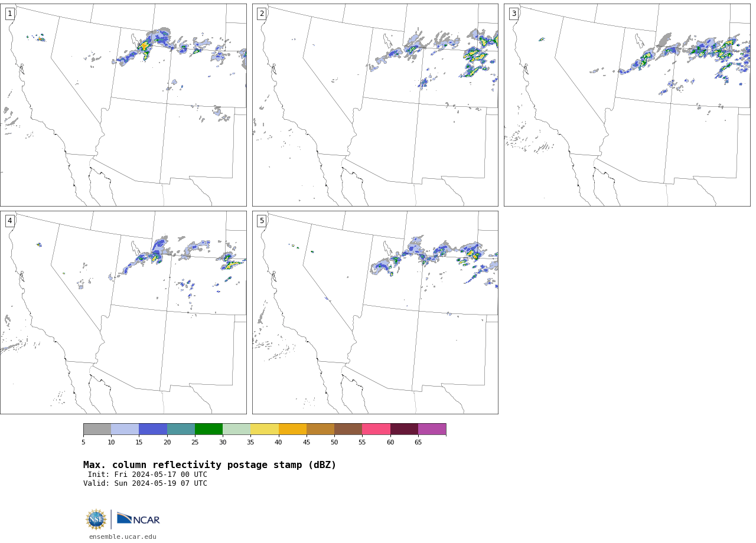Click the number 1 panel label
Viewport: 756px width, 543px height.
pyautogui.click(x=9, y=14)
